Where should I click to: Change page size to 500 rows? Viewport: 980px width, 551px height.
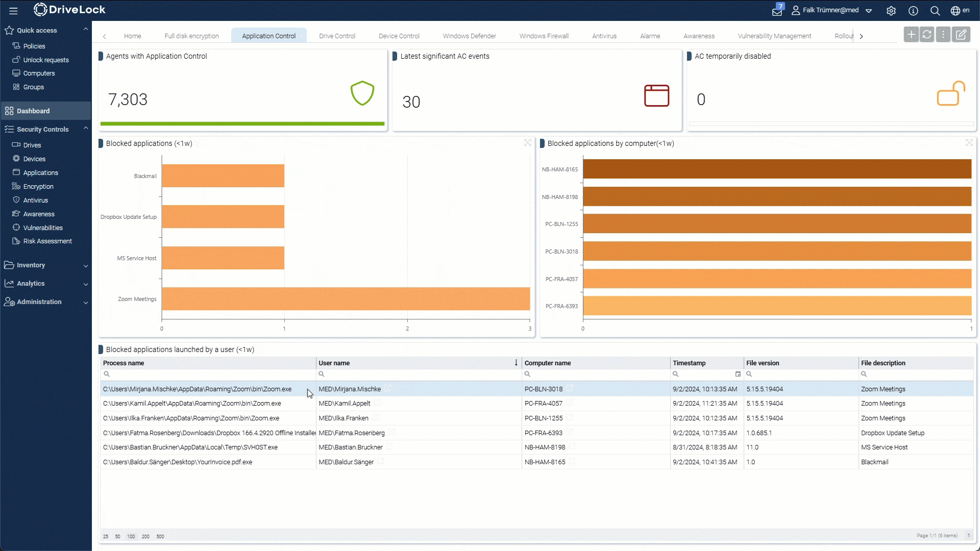point(160,536)
